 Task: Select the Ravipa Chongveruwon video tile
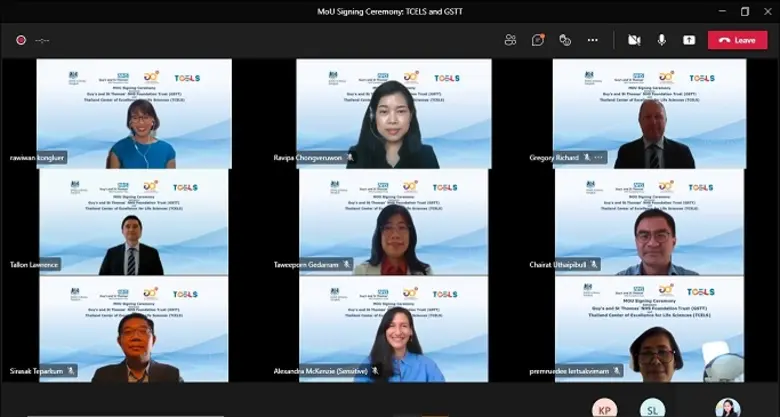[393, 113]
